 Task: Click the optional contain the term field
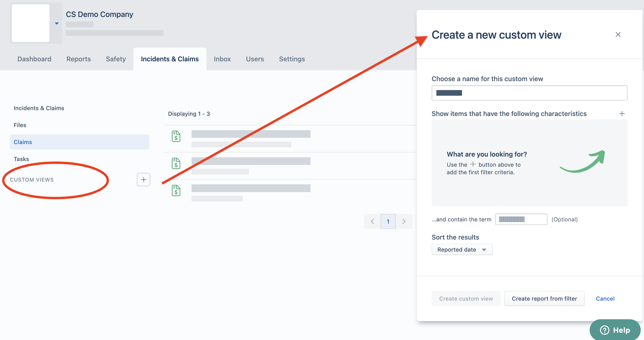click(521, 219)
